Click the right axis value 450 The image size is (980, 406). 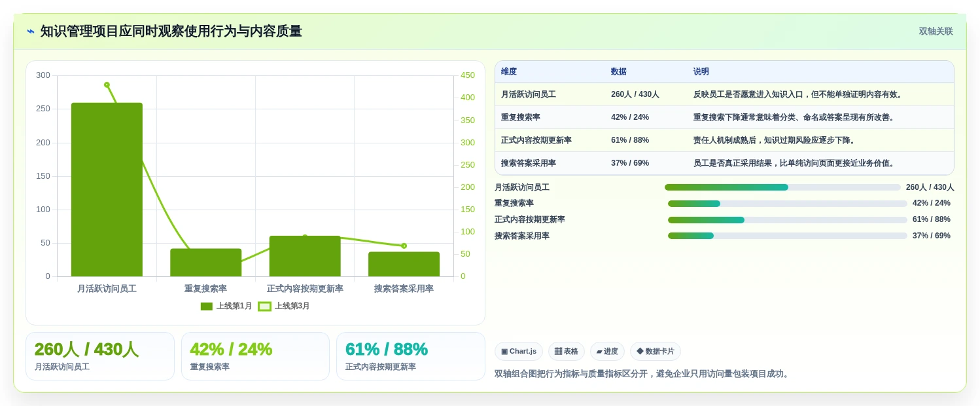coord(468,75)
